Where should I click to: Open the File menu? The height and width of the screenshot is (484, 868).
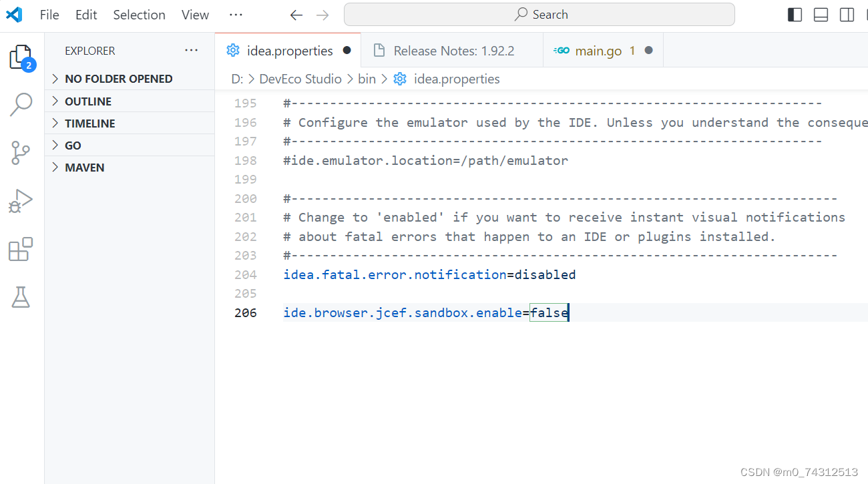pyautogui.click(x=49, y=15)
